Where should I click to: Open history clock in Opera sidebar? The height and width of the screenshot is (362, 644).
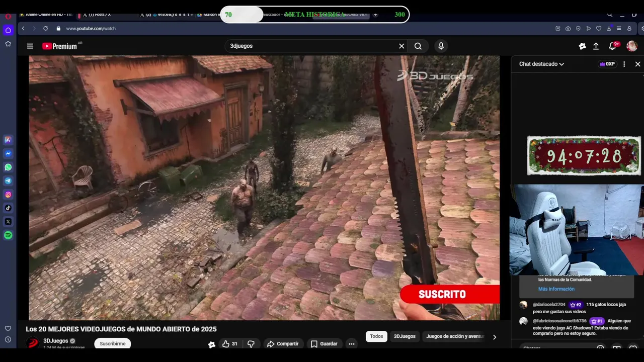(x=8, y=339)
